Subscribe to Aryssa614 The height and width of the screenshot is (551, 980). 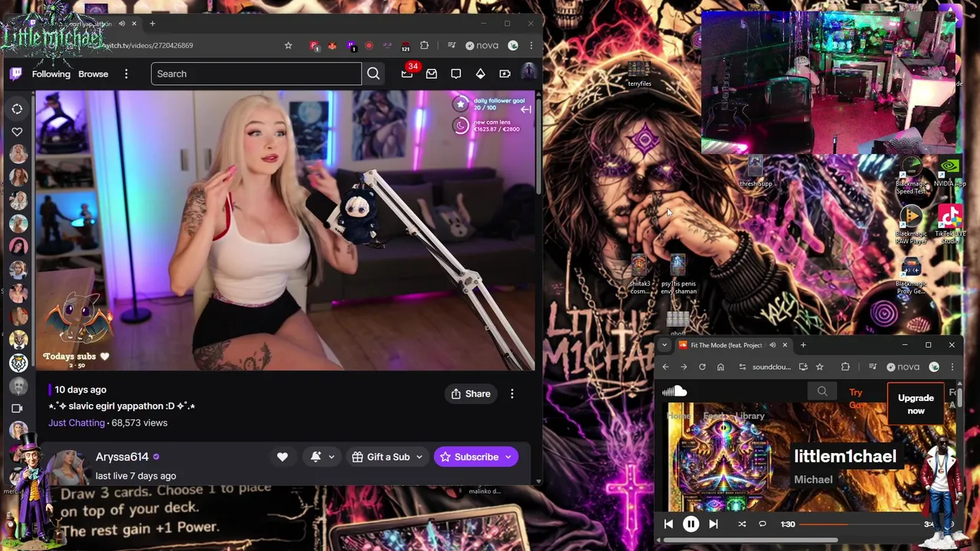coord(468,457)
